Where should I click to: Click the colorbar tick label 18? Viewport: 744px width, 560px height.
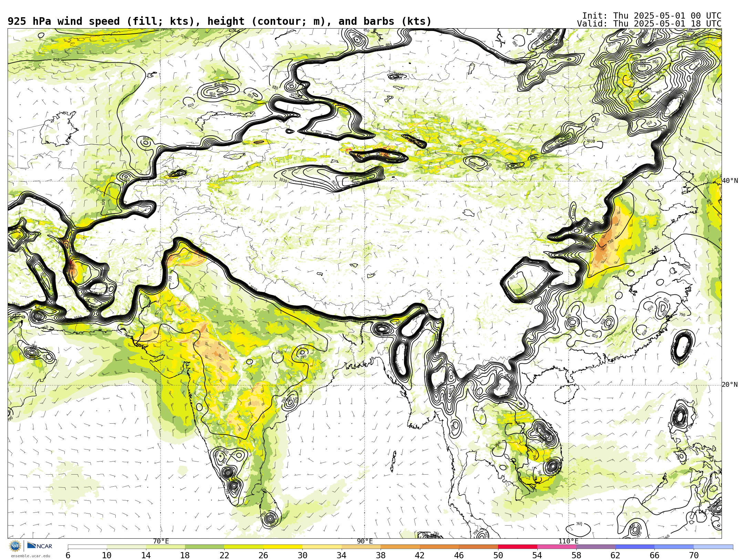click(x=185, y=555)
